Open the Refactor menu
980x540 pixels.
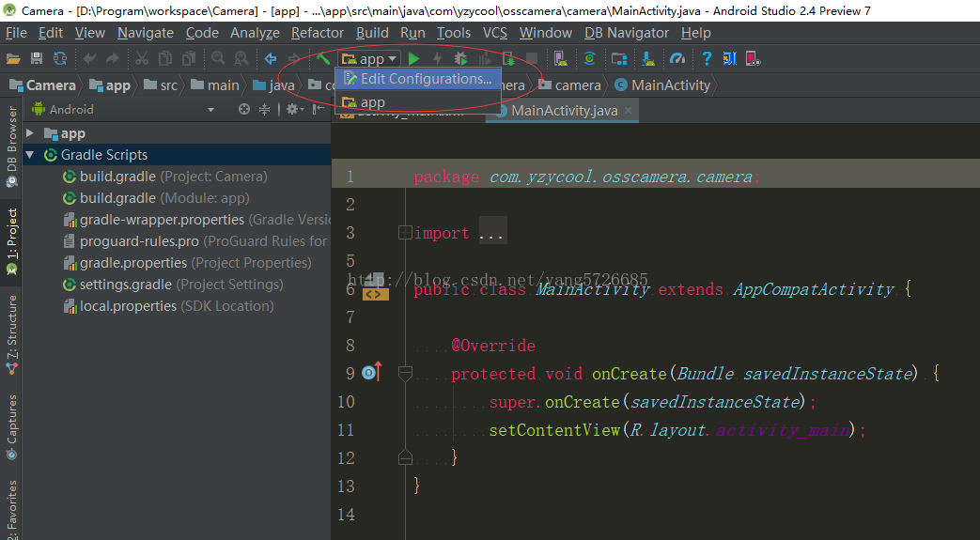[318, 33]
